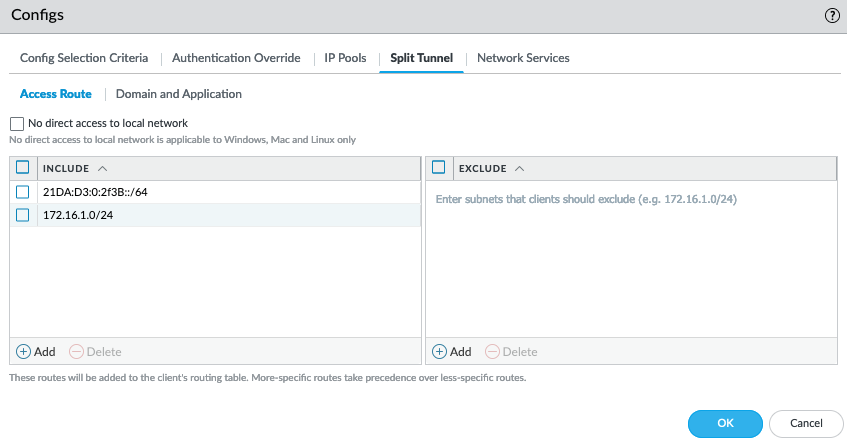Image resolution: width=847 pixels, height=448 pixels.
Task: Click Delete under the Exclude list
Action: (x=511, y=352)
